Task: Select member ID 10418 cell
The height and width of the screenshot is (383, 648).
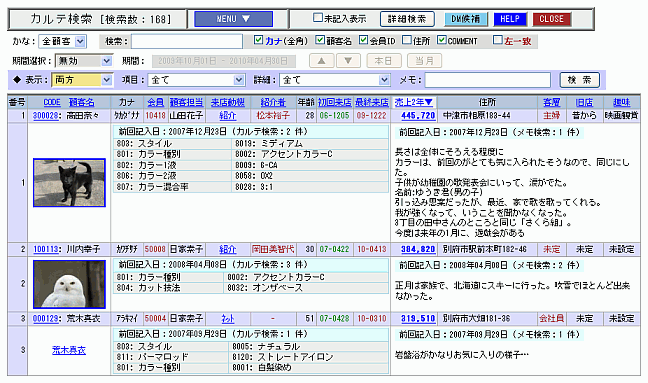Action: (x=155, y=116)
